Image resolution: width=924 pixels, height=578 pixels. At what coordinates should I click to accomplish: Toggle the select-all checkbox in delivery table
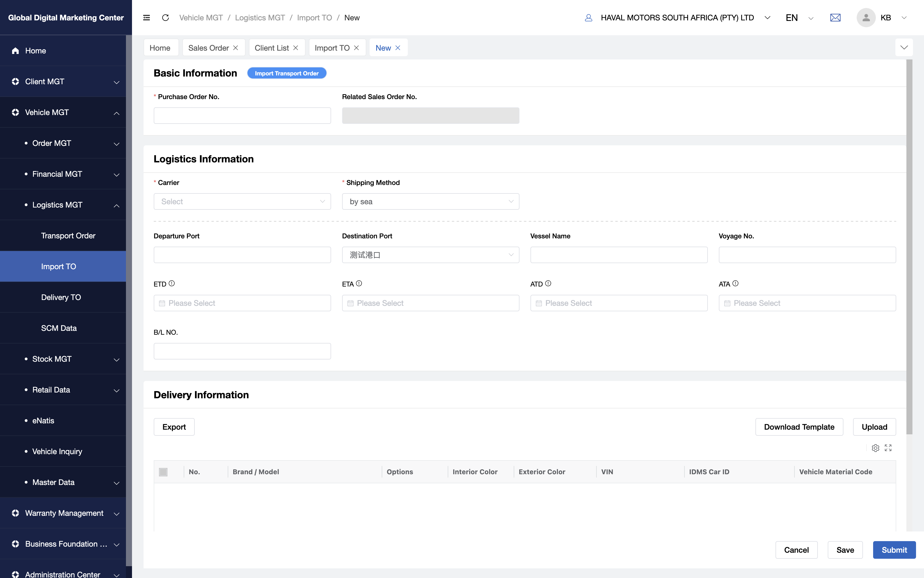coord(163,472)
